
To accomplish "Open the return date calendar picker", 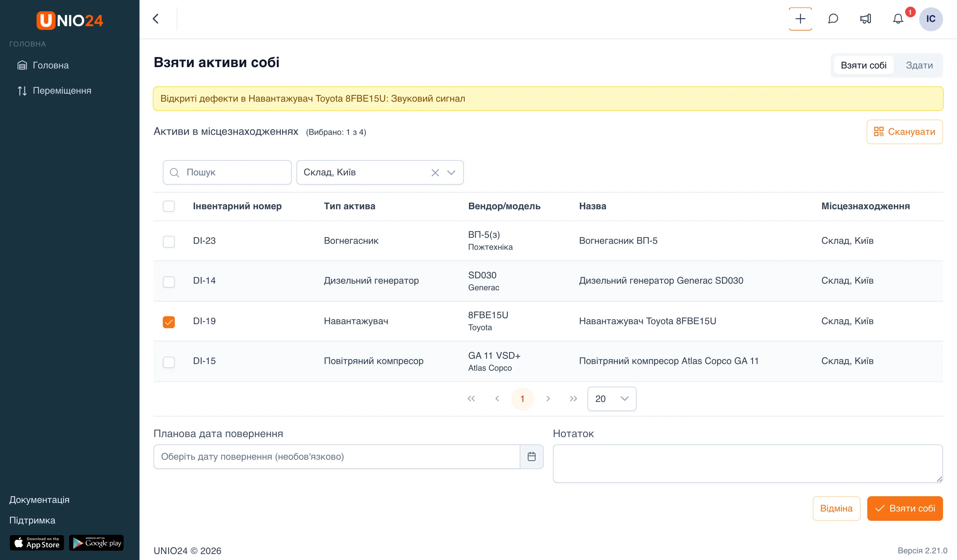I will pos(531,456).
